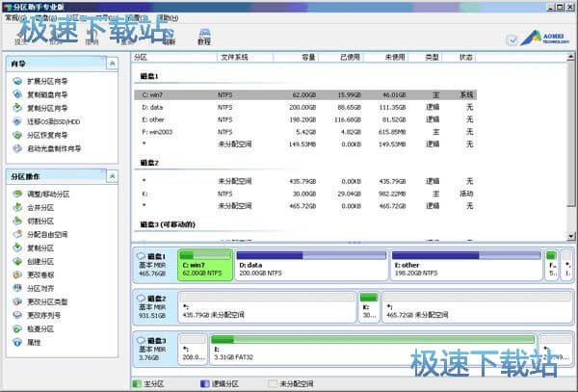
Task: Open 启动光盘制作向导
Action: pos(47,148)
